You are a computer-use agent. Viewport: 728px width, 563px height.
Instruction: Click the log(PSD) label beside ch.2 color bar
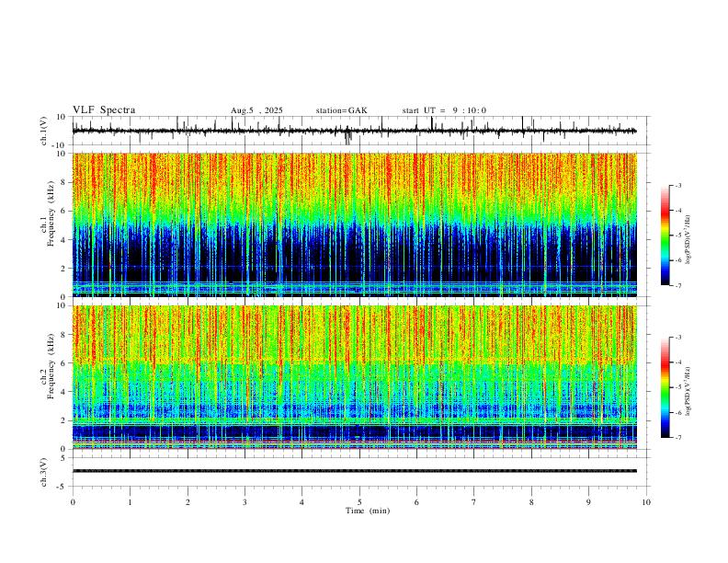pos(688,392)
